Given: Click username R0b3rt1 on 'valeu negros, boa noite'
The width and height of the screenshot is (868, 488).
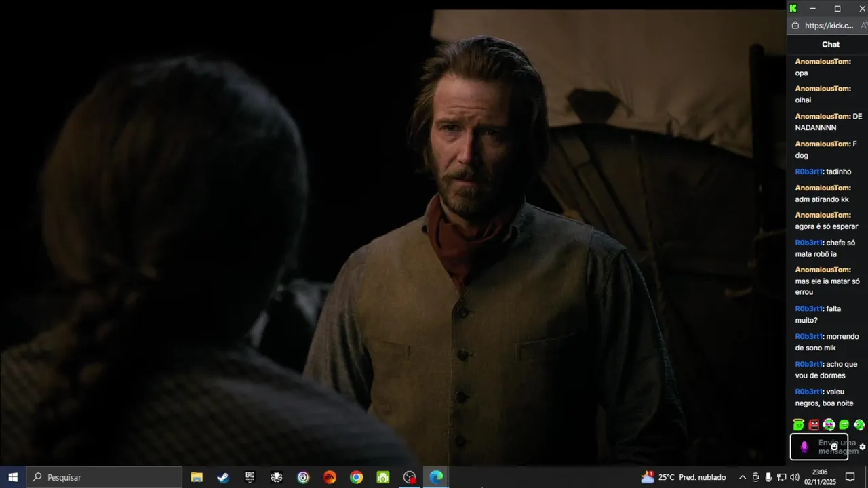Looking at the screenshot, I should pos(808,392).
